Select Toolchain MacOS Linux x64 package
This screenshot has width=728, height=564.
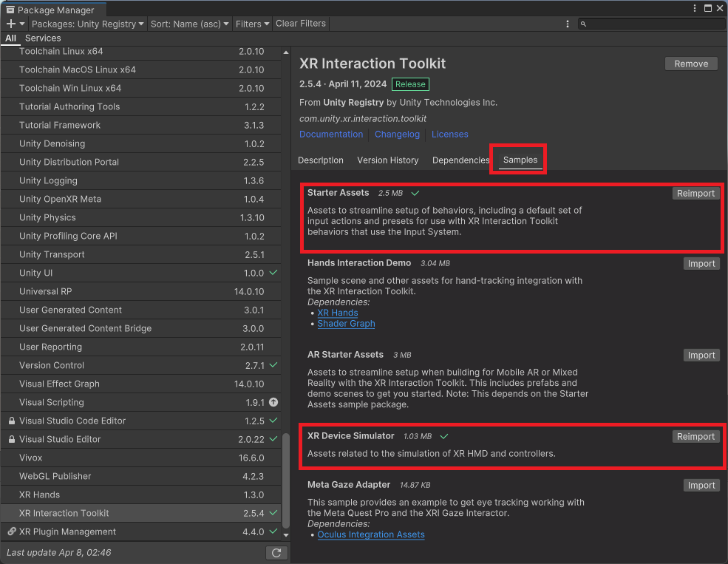(x=140, y=69)
